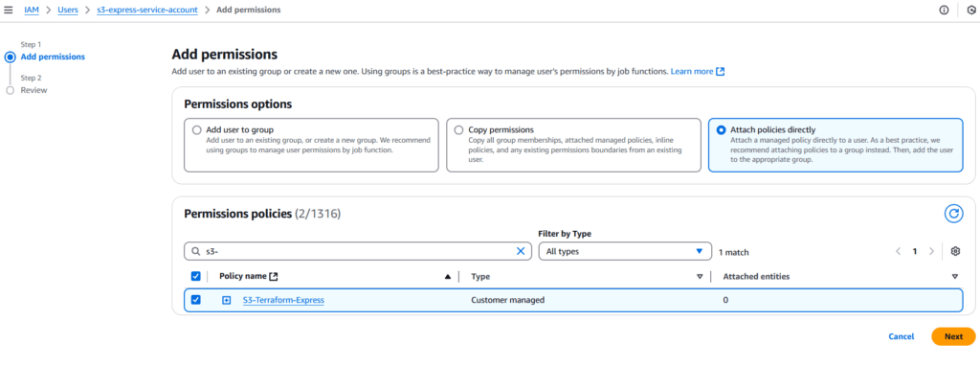The image size is (980, 367).
Task: Sort the Attached entities column
Action: (x=955, y=276)
